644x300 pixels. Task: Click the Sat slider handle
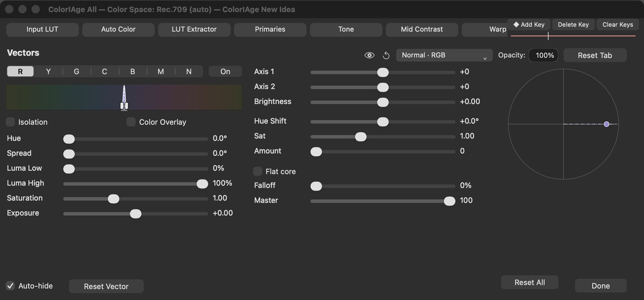361,137
